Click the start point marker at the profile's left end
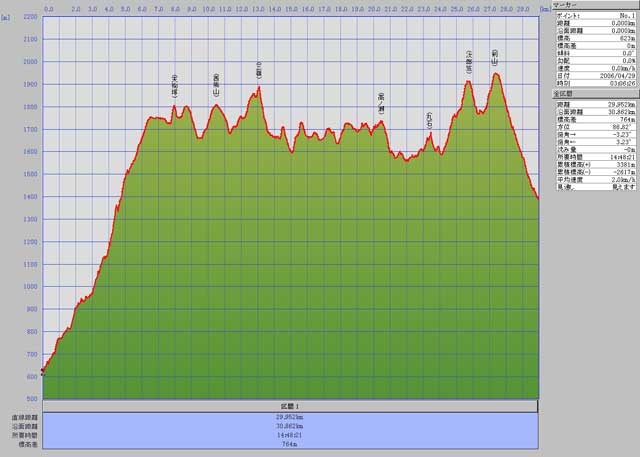The height and width of the screenshot is (457, 640). click(42, 372)
